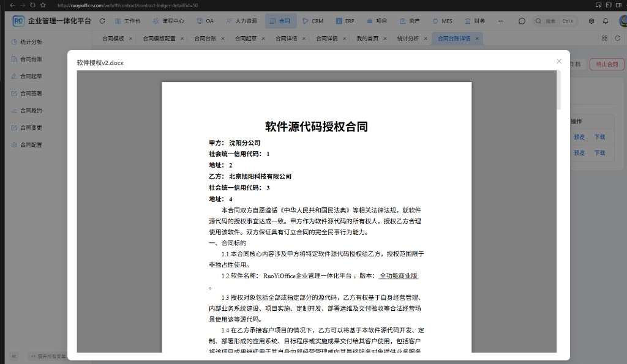Switch to the 合同起草 tab
The width and height of the screenshot is (627, 364).
point(246,39)
